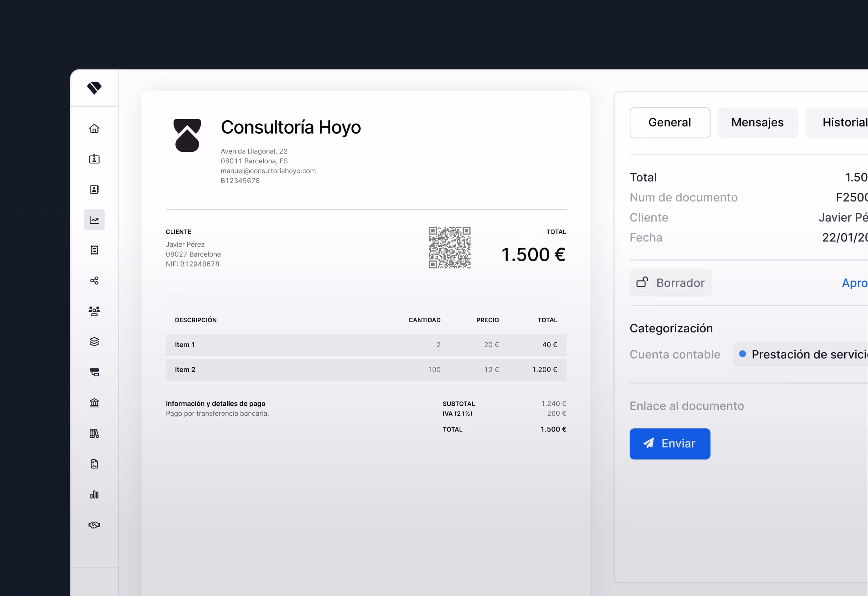Select the sales line chart icon
The image size is (868, 596).
coord(94,220)
